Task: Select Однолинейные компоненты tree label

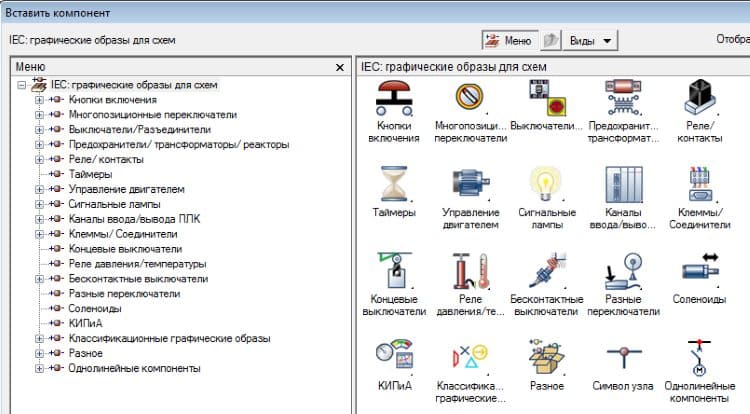Action: click(134, 369)
